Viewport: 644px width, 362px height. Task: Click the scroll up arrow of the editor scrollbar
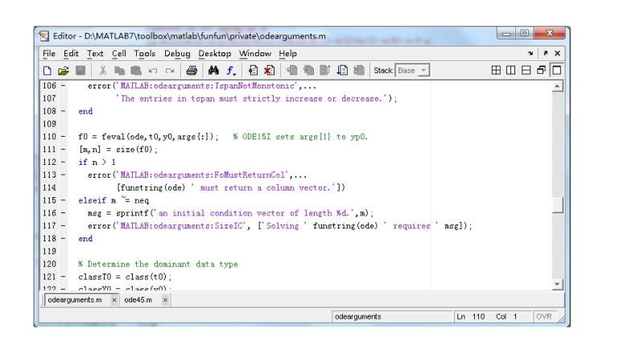pyautogui.click(x=557, y=86)
